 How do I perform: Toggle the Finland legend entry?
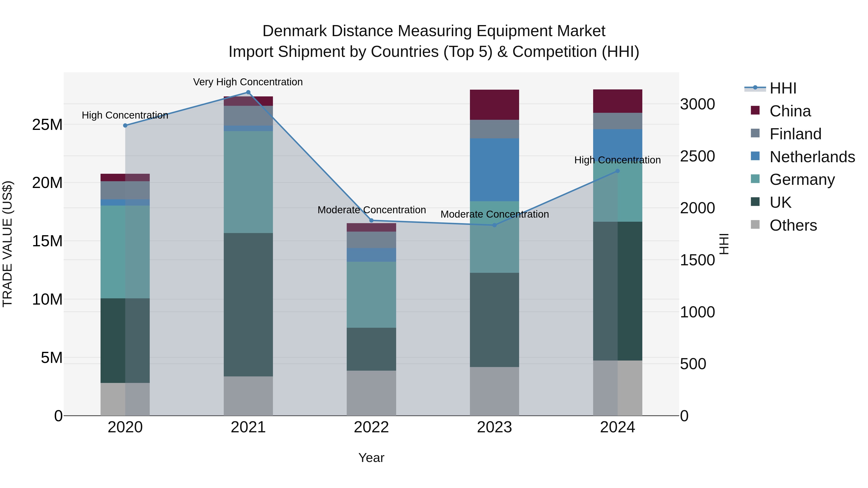786,134
